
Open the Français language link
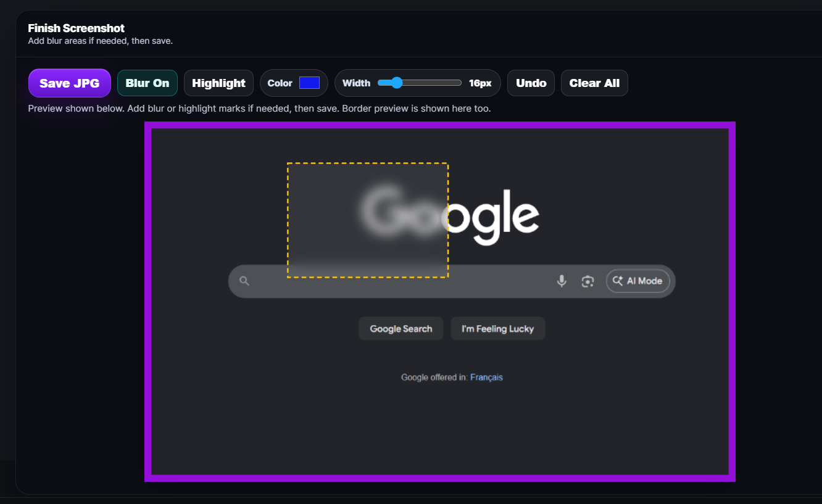[486, 378]
